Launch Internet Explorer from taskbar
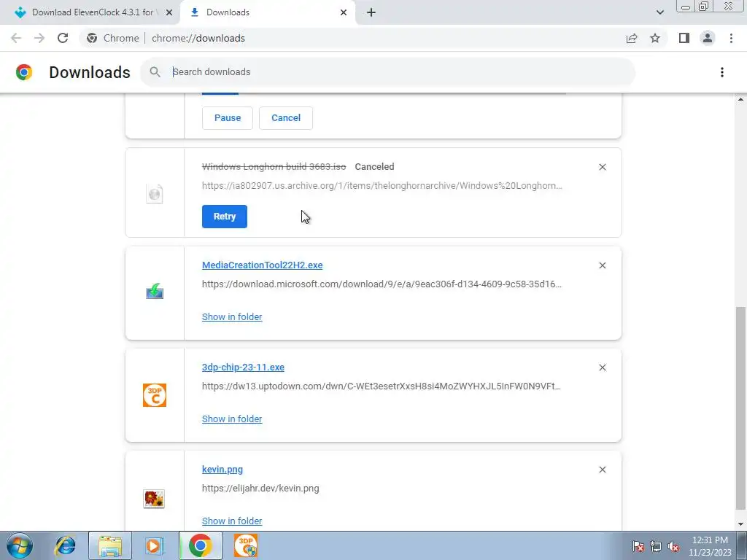Viewport: 747px width, 560px height. pyautogui.click(x=65, y=545)
